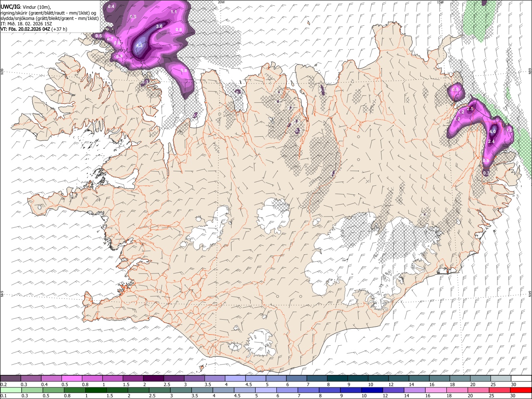Click the 2.4 snowfall value in the east
Viewport: 532px width, 399px height.
pyautogui.click(x=491, y=142)
